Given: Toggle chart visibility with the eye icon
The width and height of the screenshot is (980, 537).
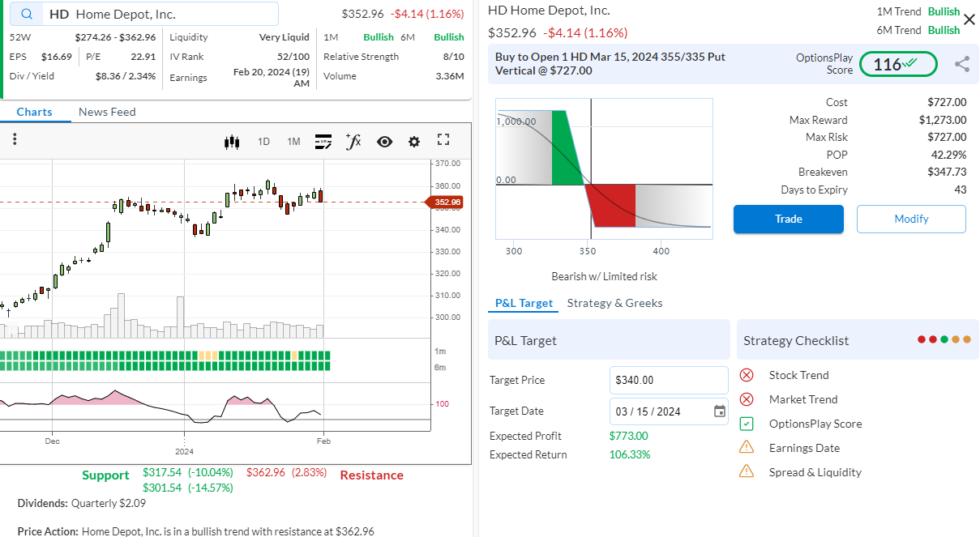Looking at the screenshot, I should click(x=384, y=142).
